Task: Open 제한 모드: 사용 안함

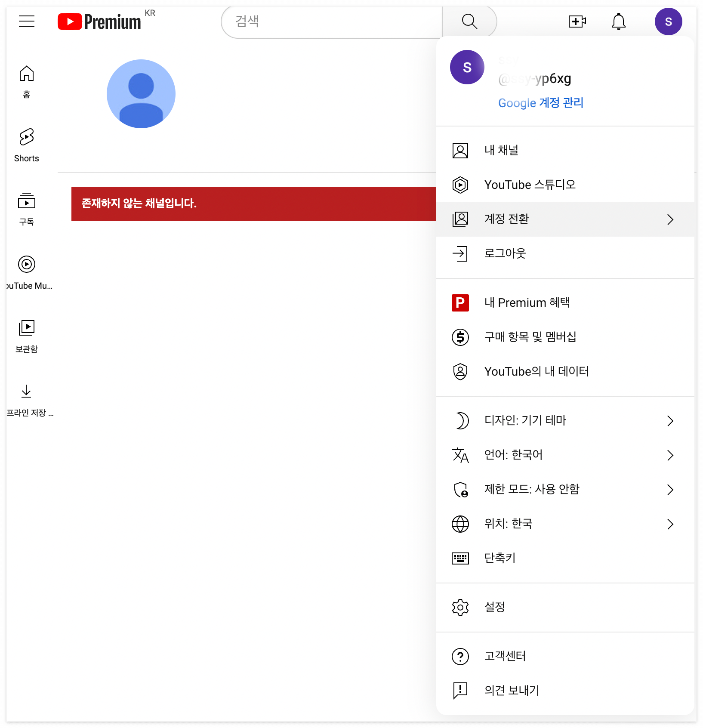Action: point(565,490)
